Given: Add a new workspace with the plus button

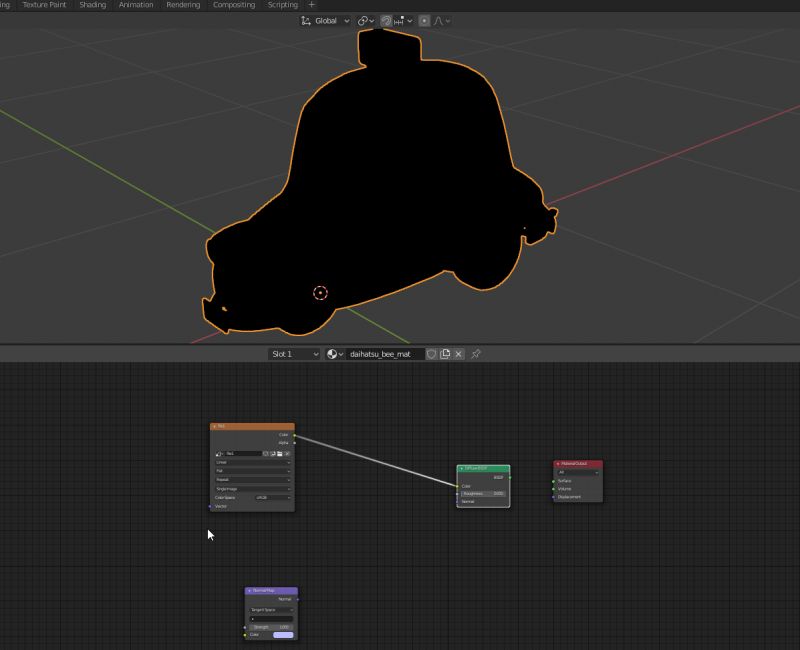Looking at the screenshot, I should pyautogui.click(x=311, y=4).
